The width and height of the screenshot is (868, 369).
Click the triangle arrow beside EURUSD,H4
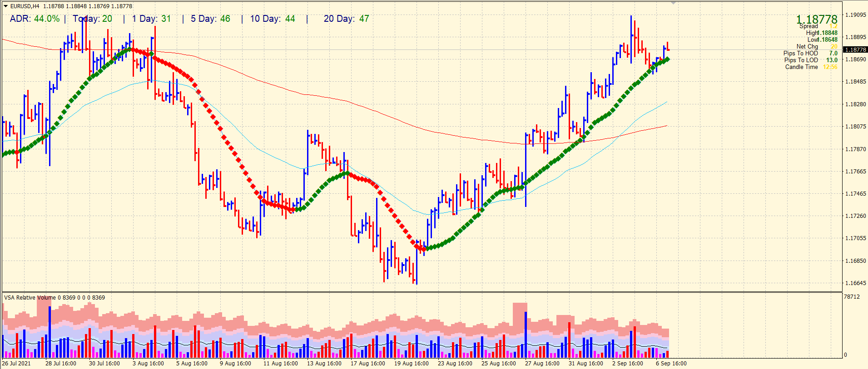pos(6,6)
